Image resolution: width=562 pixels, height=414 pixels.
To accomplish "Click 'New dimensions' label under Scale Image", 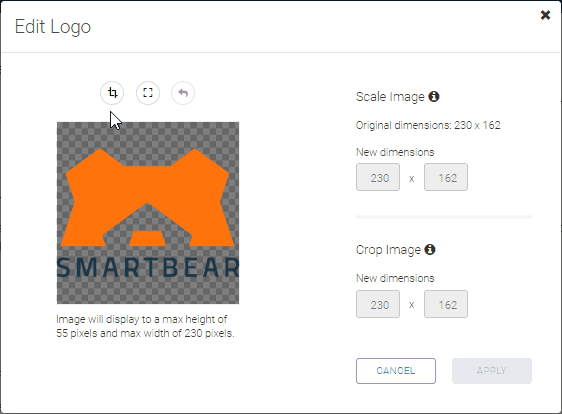I will tap(395, 152).
